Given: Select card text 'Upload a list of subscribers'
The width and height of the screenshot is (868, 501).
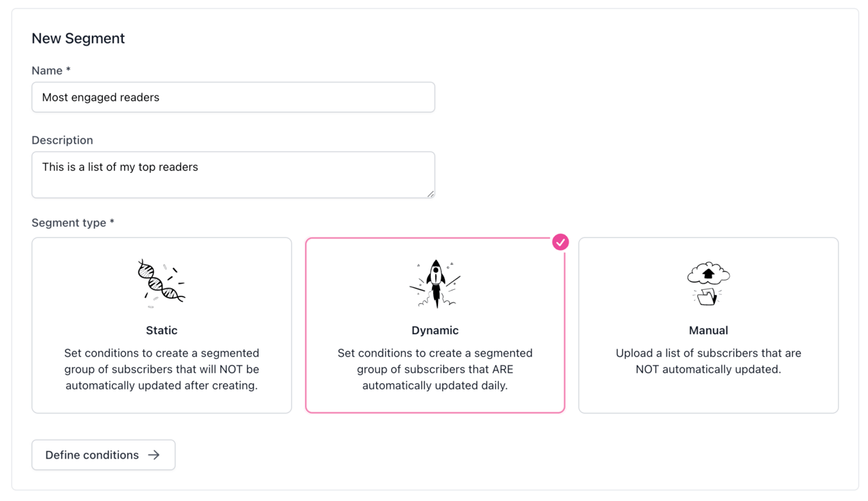Looking at the screenshot, I should click(x=687, y=353).
